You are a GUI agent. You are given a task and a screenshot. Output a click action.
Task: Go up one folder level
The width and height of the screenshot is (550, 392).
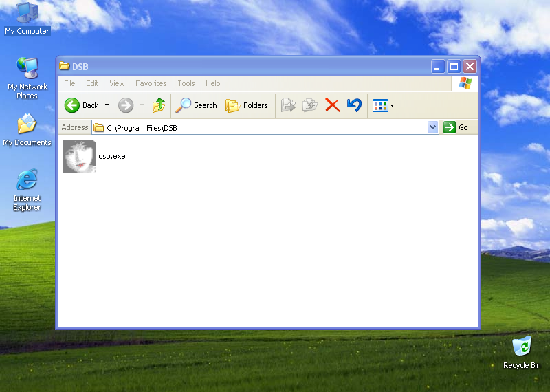tap(159, 105)
